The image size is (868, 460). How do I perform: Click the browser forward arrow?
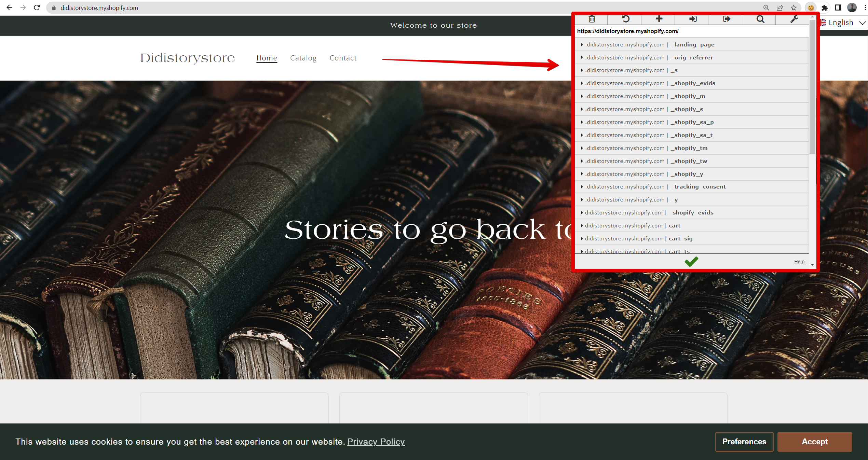coord(23,8)
